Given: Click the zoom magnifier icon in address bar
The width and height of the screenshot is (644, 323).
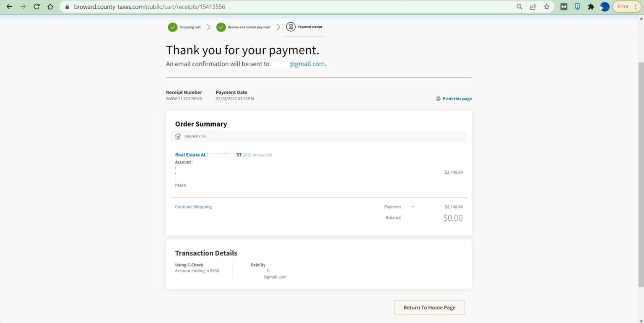Looking at the screenshot, I should [x=519, y=7].
